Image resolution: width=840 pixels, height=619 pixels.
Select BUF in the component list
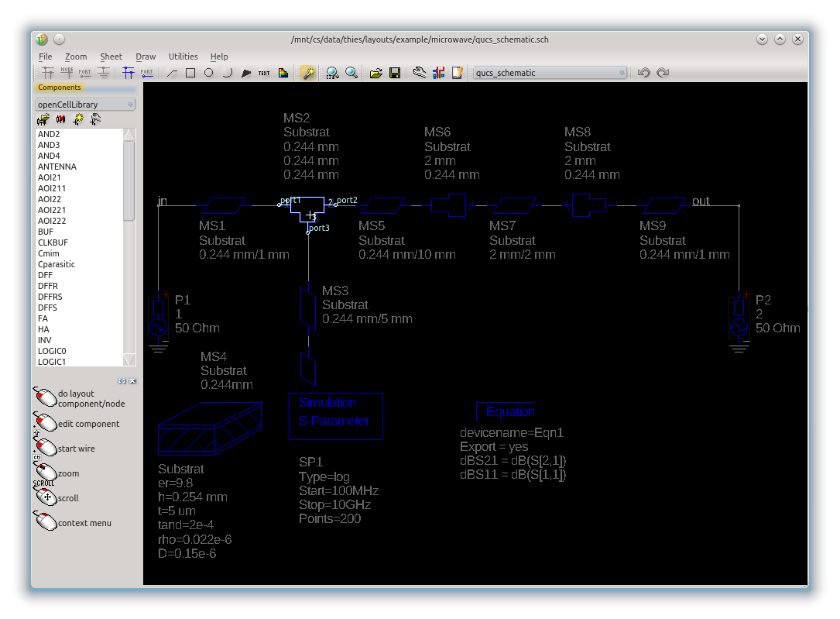click(x=79, y=232)
